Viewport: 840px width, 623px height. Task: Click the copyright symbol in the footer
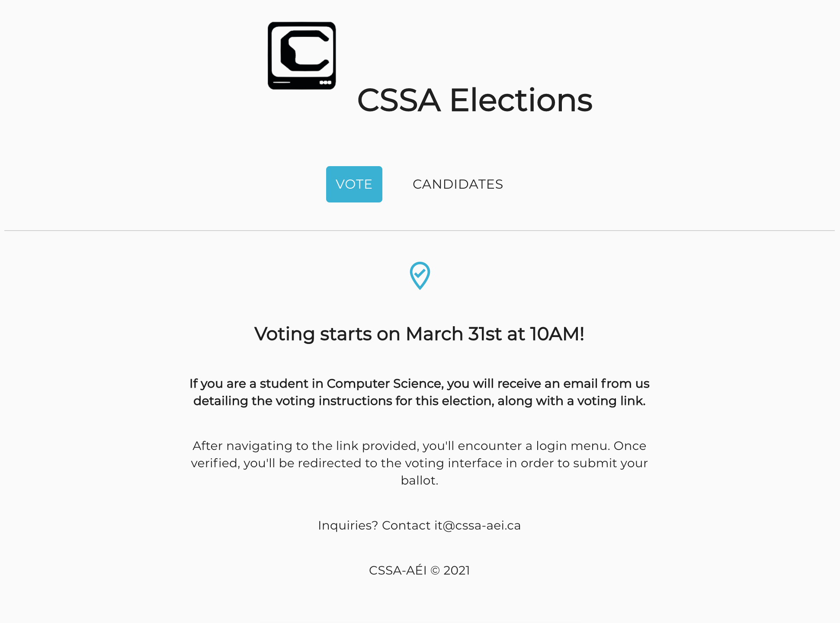[x=435, y=571]
